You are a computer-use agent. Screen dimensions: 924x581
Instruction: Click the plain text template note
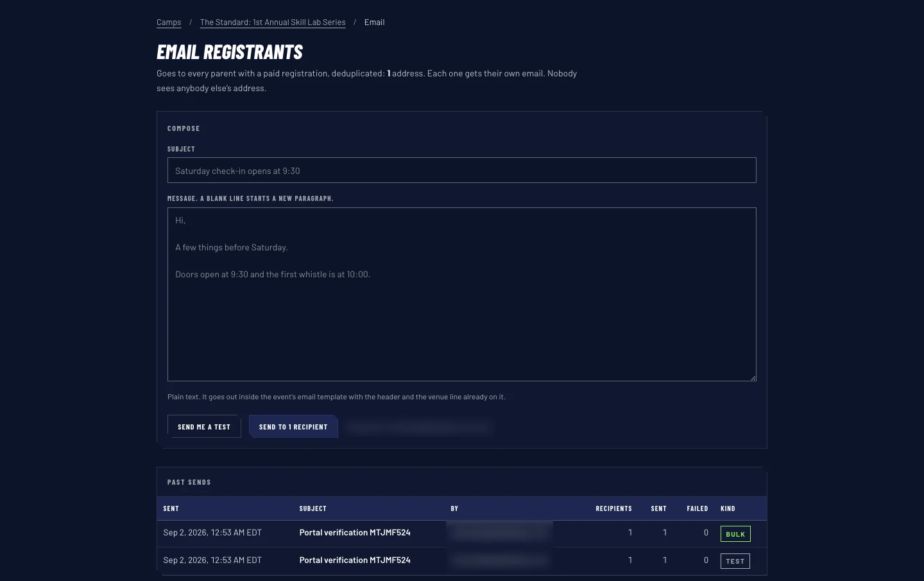tap(336, 397)
